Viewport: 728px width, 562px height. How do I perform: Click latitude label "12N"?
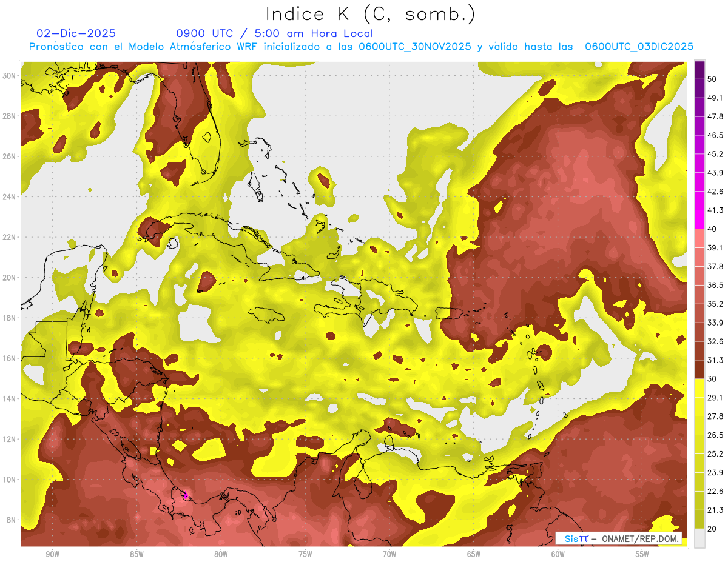click(x=9, y=439)
